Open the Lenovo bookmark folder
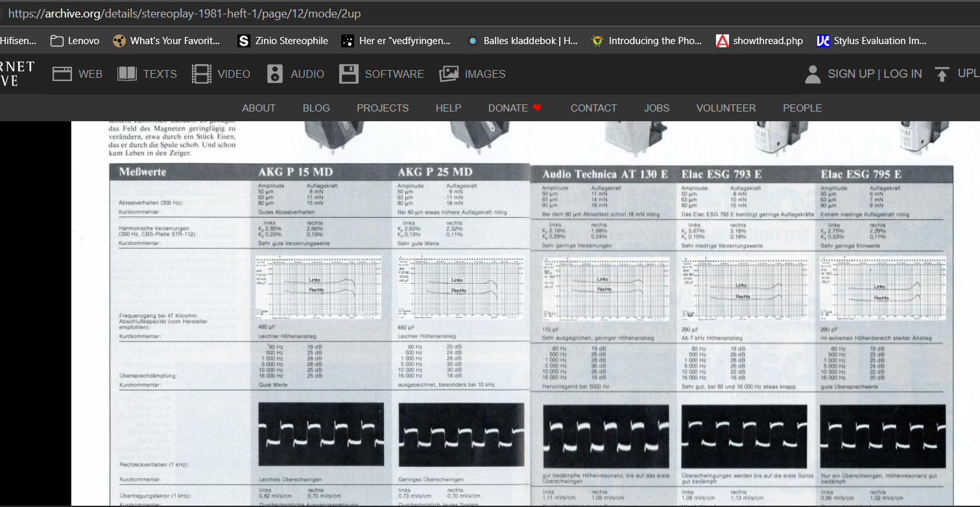This screenshot has width=980, height=507. pos(75,41)
